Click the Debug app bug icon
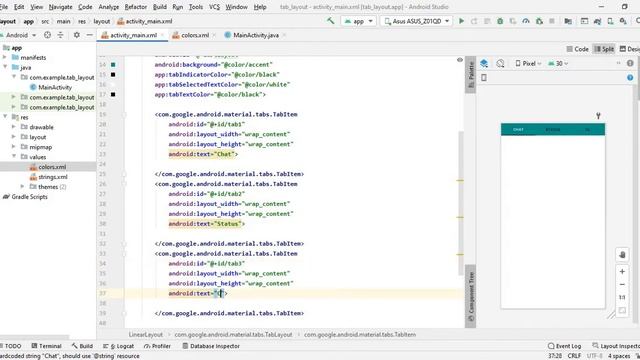This screenshot has width=640, height=360. point(500,21)
